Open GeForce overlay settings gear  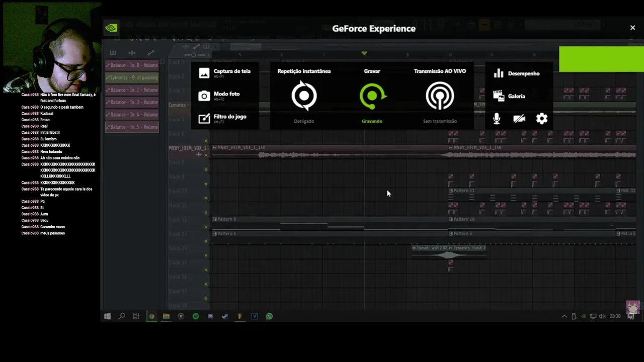click(x=542, y=119)
